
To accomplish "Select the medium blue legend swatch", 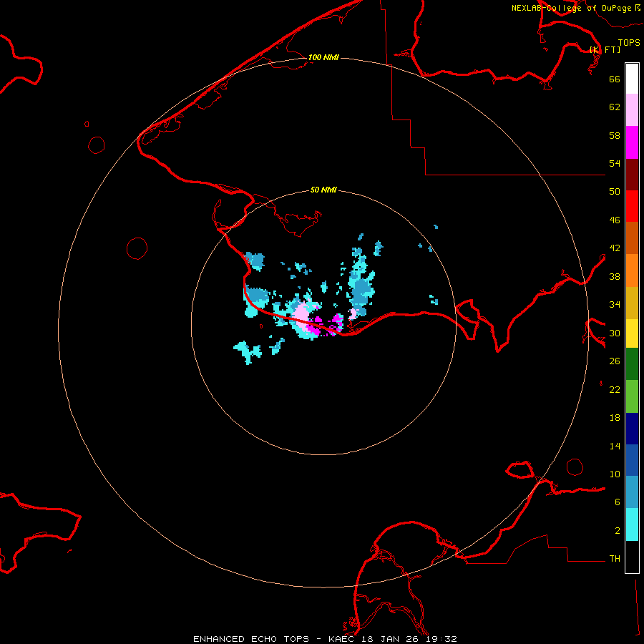I will 632,460.
